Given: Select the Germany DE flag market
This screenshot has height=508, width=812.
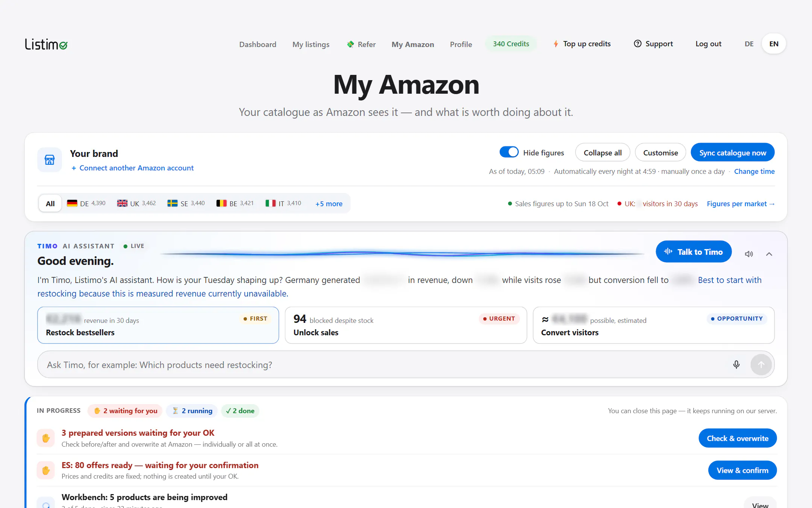Looking at the screenshot, I should [86, 204].
